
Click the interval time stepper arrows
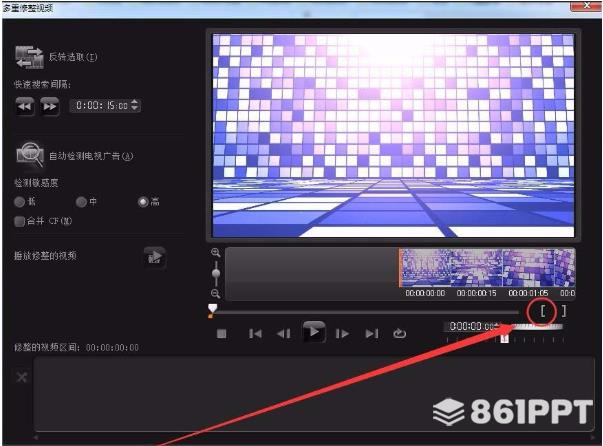[135, 105]
